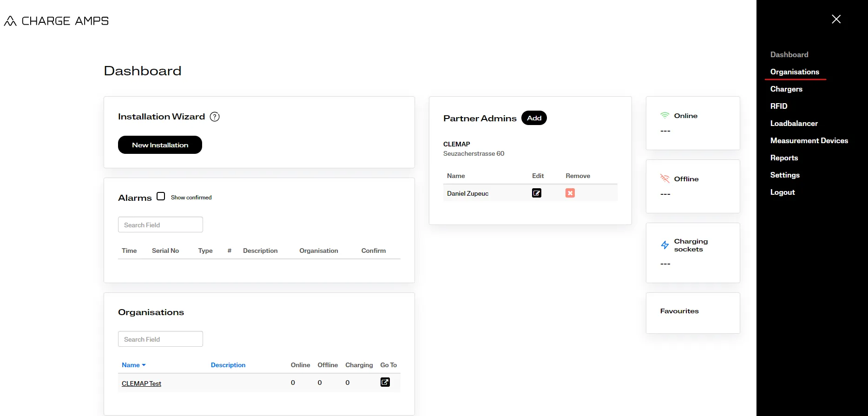The image size is (868, 416).
Task: Click the Charging sockets card label
Action: point(691,245)
